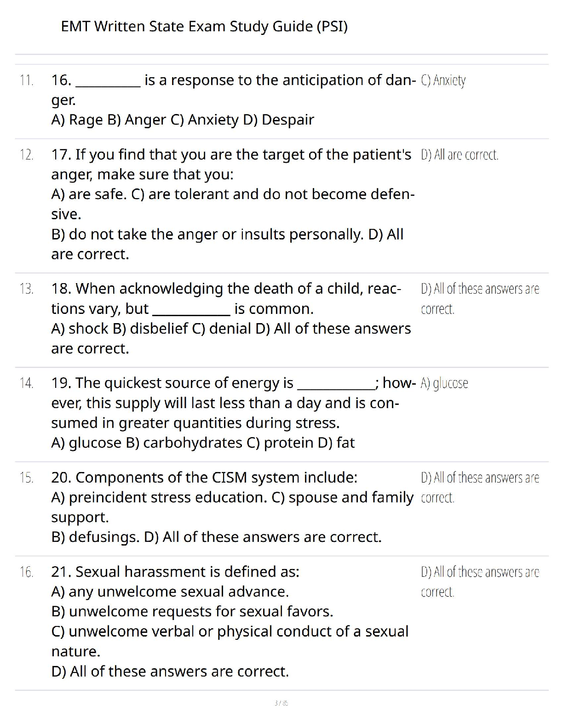The height and width of the screenshot is (728, 563).
Task: Click row number 15 in the left margin
Action: [x=27, y=478]
